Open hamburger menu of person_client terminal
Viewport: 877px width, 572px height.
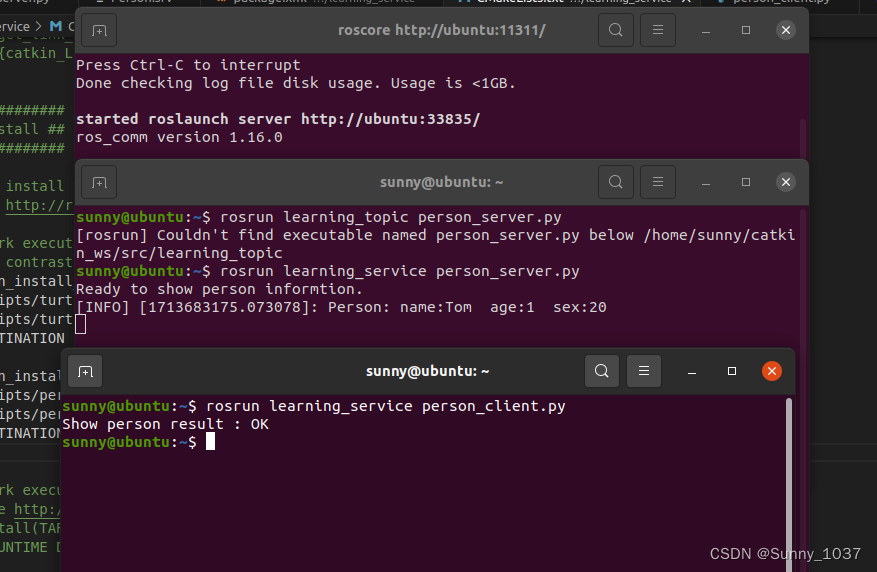[x=644, y=371]
